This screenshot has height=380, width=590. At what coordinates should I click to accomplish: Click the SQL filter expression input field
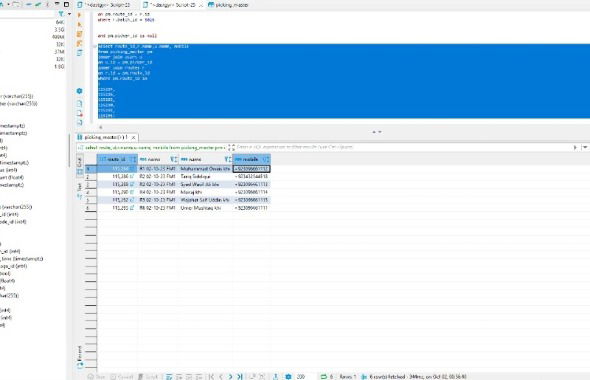pyautogui.click(x=403, y=147)
